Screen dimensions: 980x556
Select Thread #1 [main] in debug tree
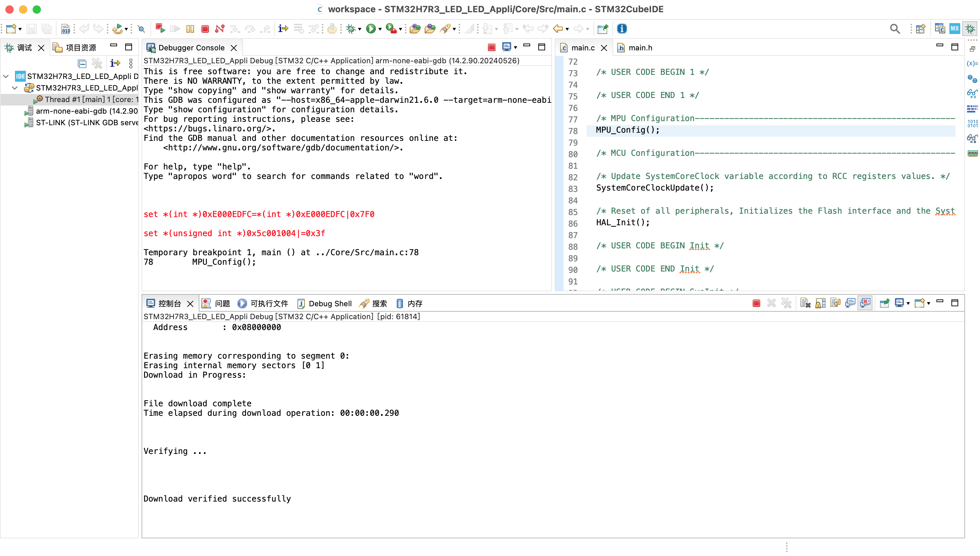86,99
